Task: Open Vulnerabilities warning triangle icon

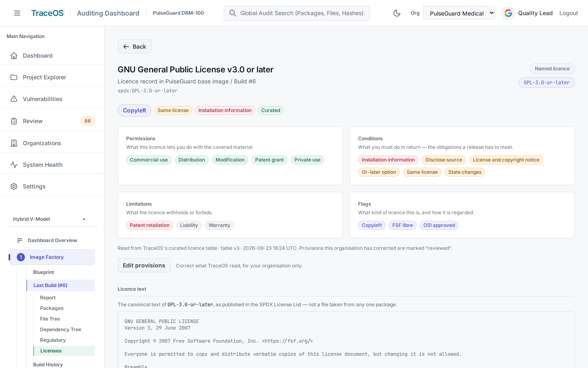Action: tap(14, 99)
